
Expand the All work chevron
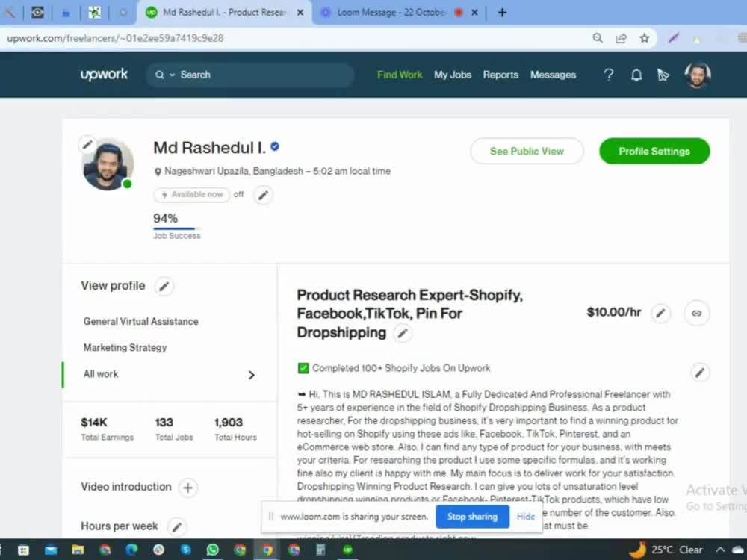click(x=252, y=376)
